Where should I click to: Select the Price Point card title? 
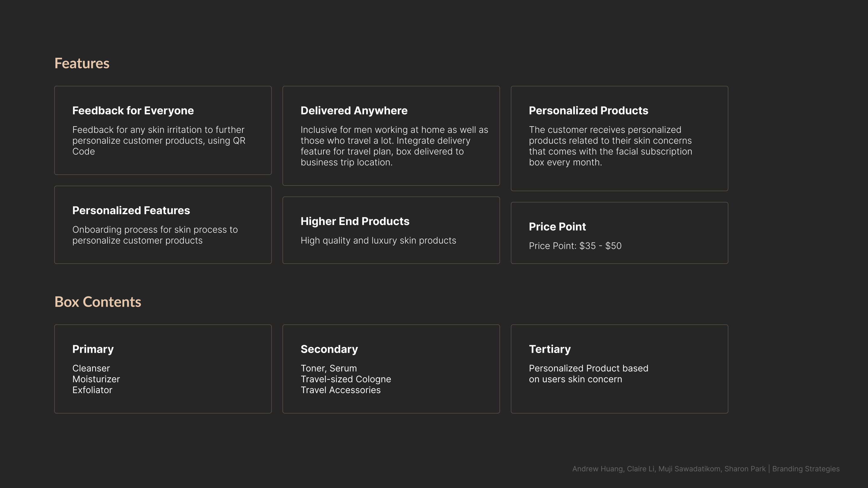(557, 227)
